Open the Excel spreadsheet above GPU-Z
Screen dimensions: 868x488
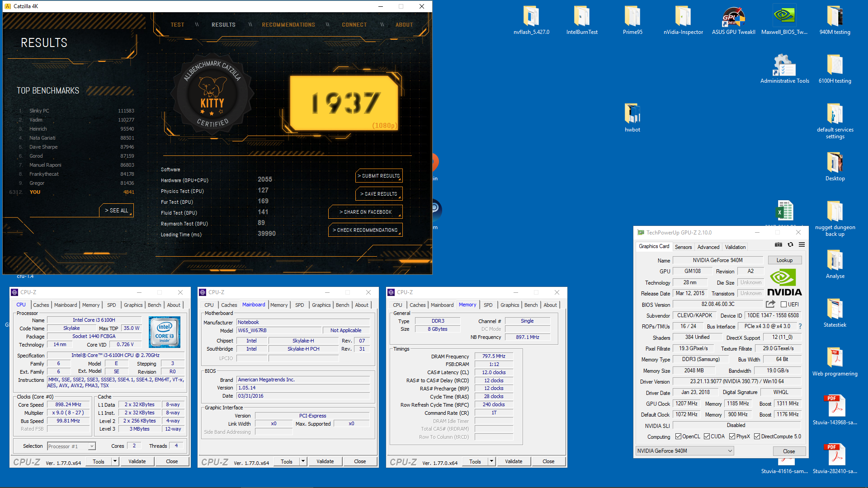coord(784,211)
